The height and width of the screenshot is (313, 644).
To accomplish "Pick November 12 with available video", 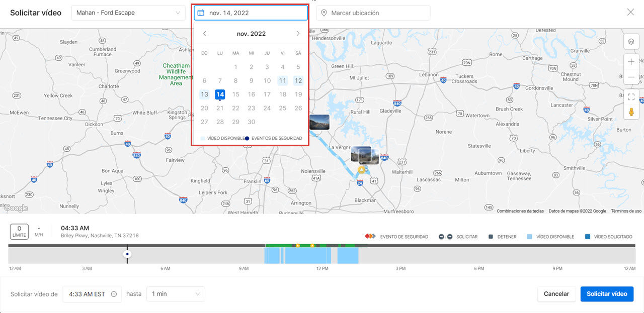I will point(298,81).
